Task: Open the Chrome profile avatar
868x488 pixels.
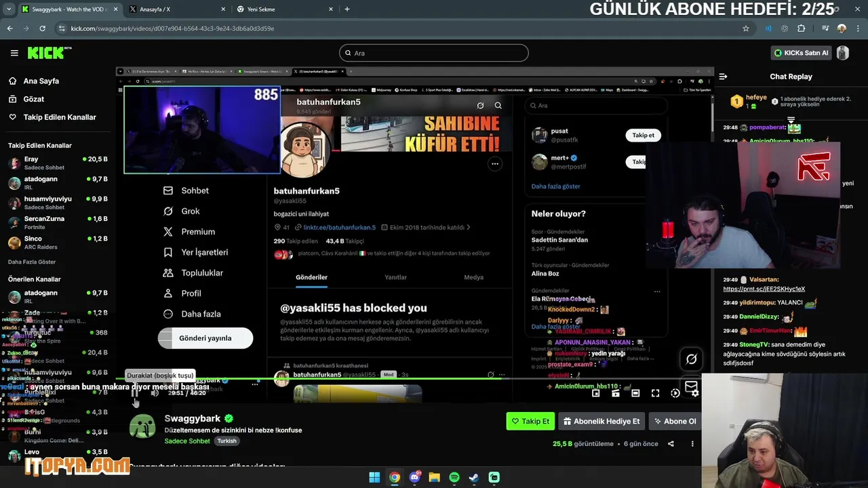Action: (x=842, y=28)
